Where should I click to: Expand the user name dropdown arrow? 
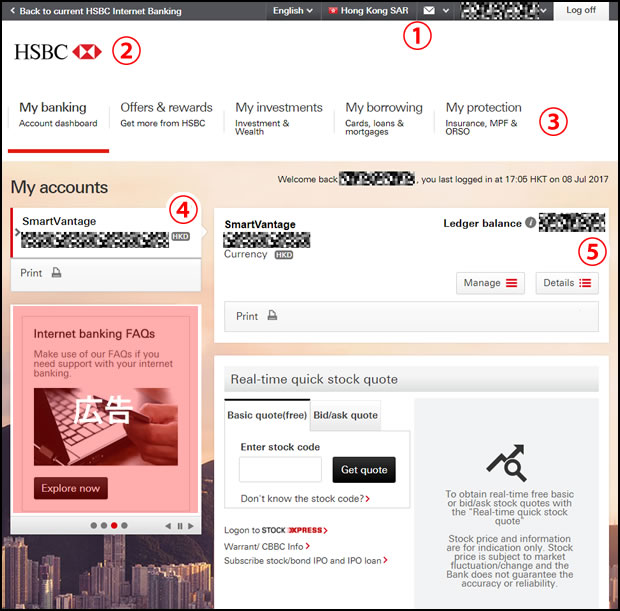[x=544, y=11]
